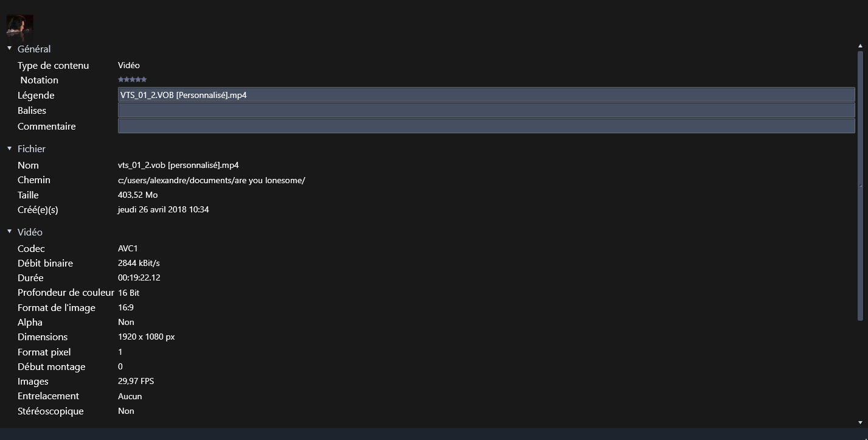The image size is (868, 440).
Task: Click the Commentaire input field
Action: pyautogui.click(x=486, y=126)
